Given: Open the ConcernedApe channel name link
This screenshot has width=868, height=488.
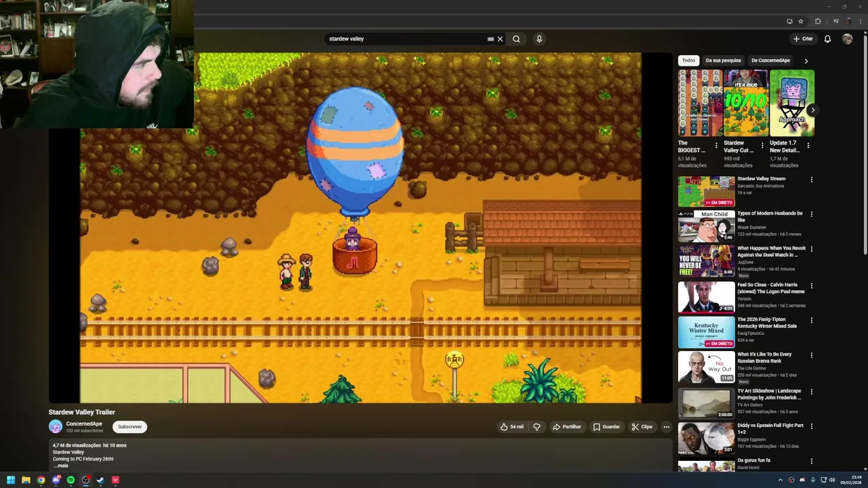Looking at the screenshot, I should tap(84, 424).
